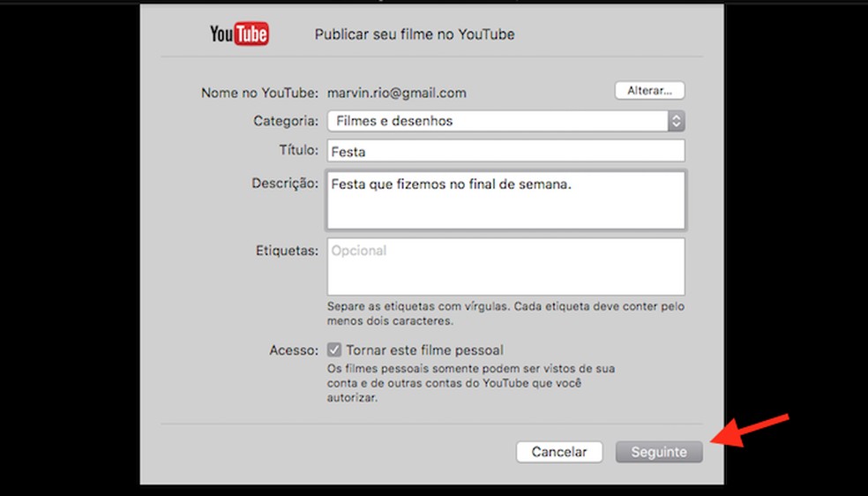Click the 'Publicar seu filme no YouTube' heading
Viewport: 868px width, 496px height.
coord(415,34)
